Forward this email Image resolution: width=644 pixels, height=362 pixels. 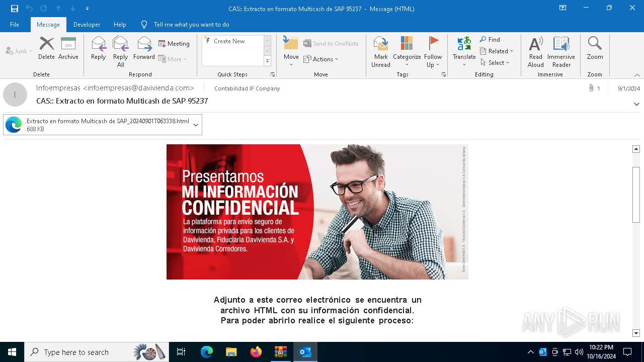click(144, 48)
